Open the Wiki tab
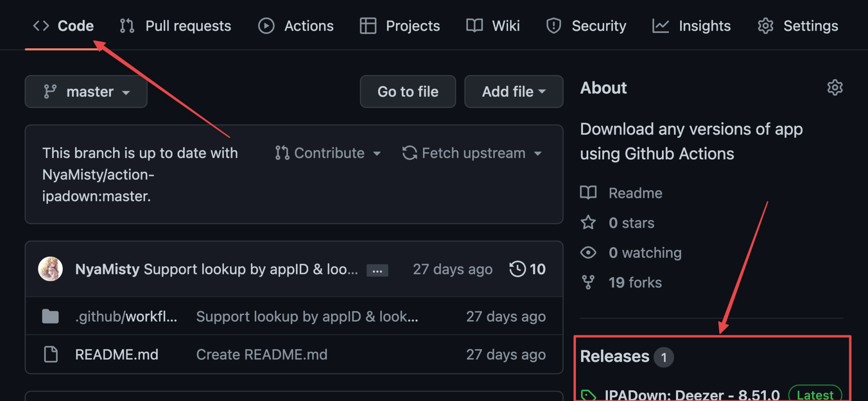The height and width of the screenshot is (401, 868). (493, 26)
